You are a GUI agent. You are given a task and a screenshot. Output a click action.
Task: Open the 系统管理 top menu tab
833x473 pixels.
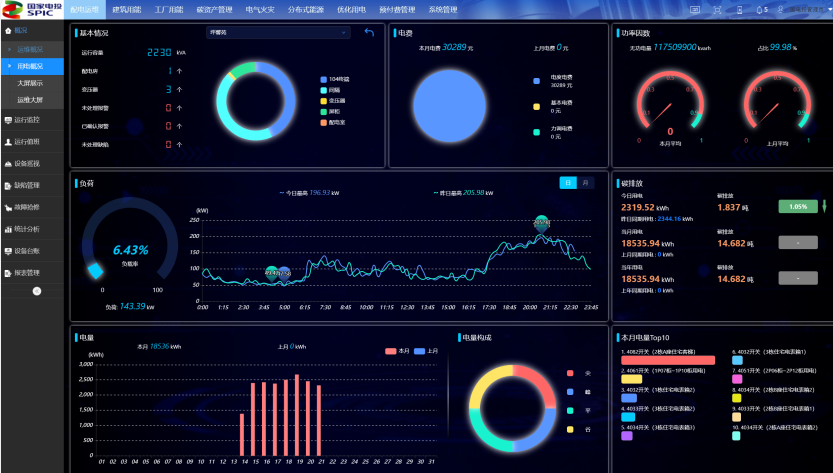[442, 9]
